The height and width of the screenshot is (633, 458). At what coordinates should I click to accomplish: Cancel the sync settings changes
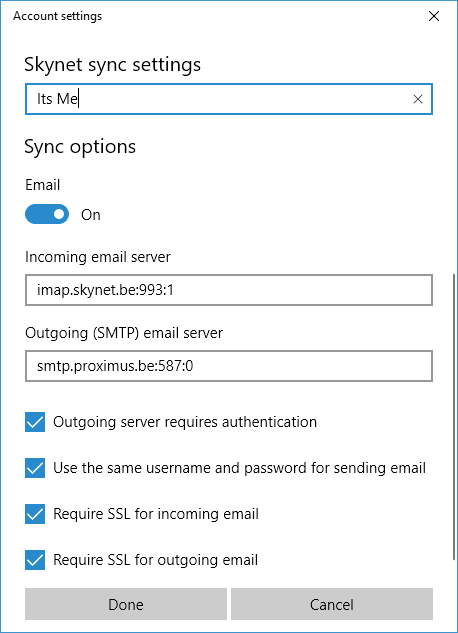(x=332, y=604)
